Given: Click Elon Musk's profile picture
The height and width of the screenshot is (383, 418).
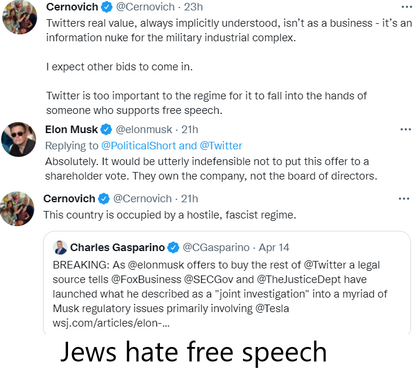Looking at the screenshot, I should (19, 139).
